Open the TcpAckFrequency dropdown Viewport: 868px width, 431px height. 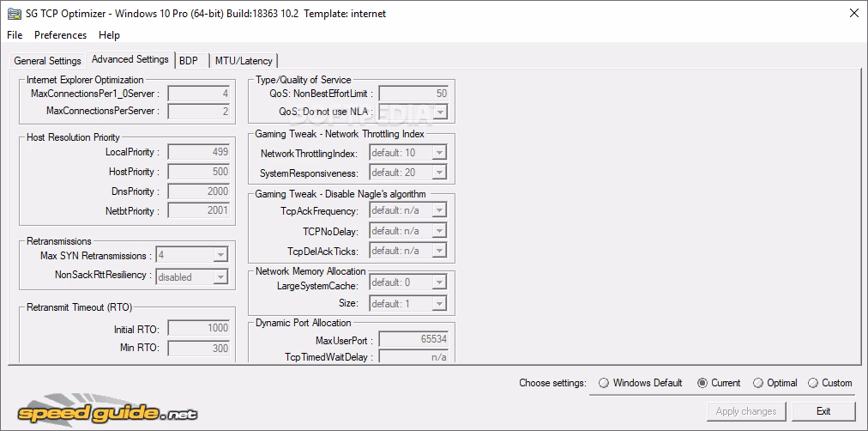pyautogui.click(x=408, y=210)
